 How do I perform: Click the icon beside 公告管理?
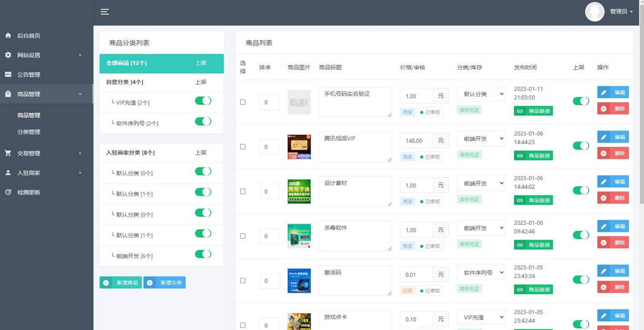click(8, 75)
